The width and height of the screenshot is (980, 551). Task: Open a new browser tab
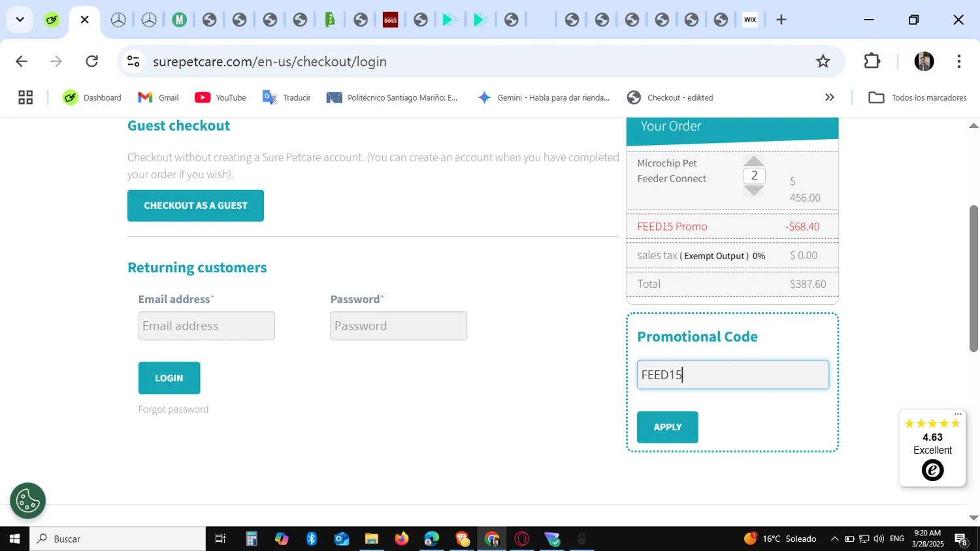coord(781,20)
